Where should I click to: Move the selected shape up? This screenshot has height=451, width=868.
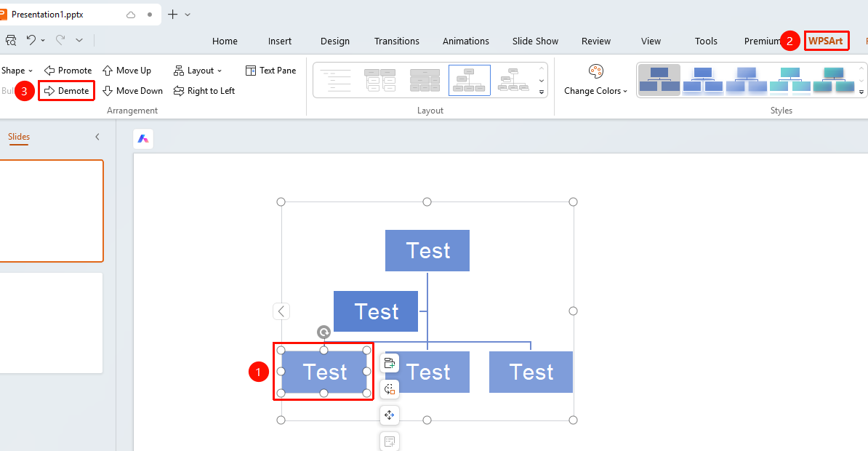coord(126,71)
